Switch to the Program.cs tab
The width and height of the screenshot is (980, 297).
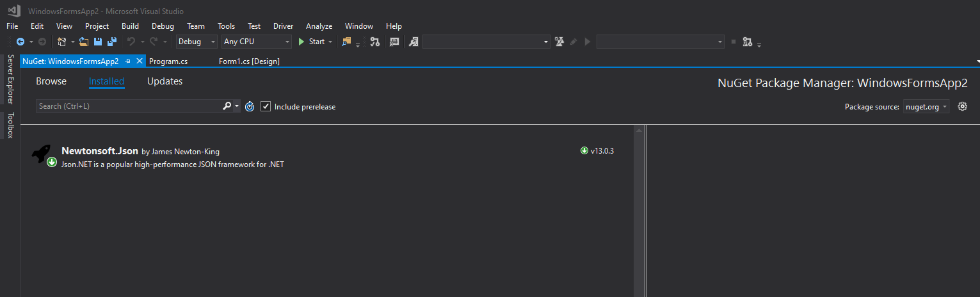click(168, 61)
